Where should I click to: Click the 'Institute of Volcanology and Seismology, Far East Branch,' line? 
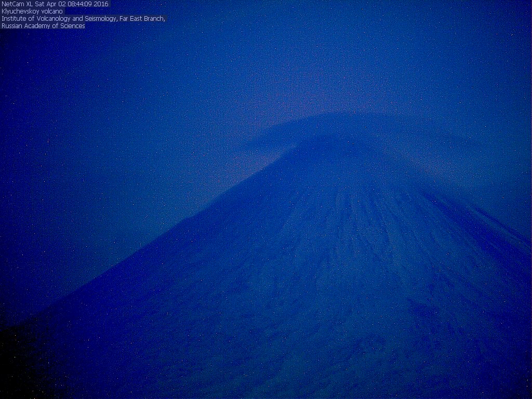point(84,19)
